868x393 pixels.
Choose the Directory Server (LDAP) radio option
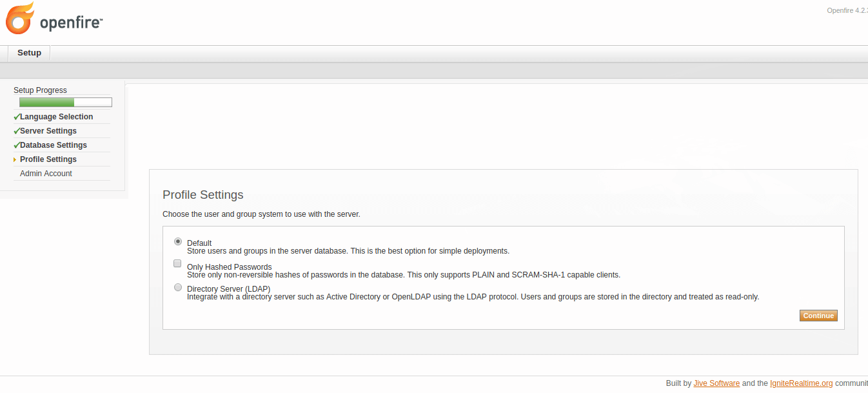click(178, 287)
